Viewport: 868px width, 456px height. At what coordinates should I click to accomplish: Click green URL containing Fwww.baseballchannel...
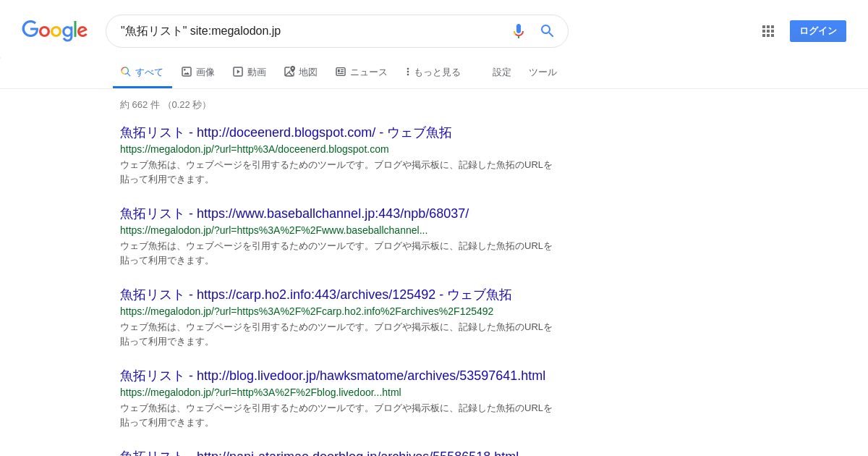[274, 230]
